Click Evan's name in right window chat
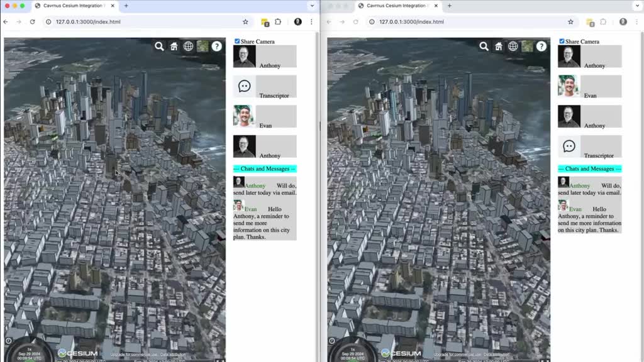 tap(575, 209)
